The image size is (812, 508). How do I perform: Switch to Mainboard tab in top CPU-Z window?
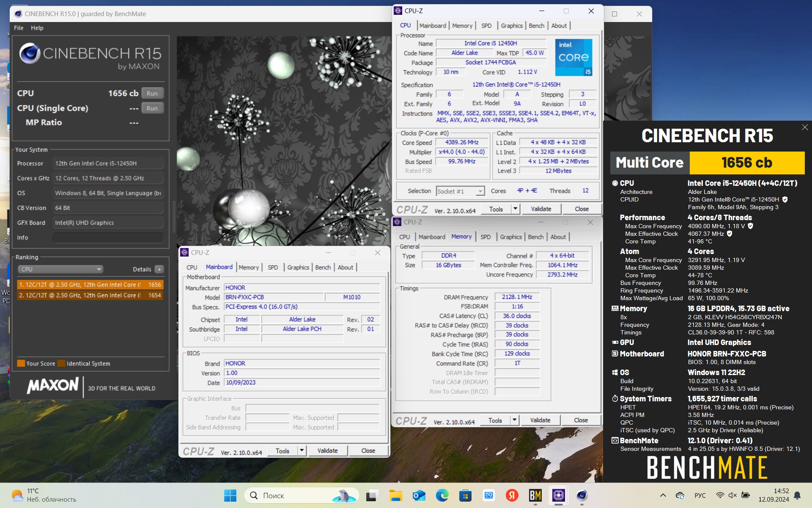[433, 25]
